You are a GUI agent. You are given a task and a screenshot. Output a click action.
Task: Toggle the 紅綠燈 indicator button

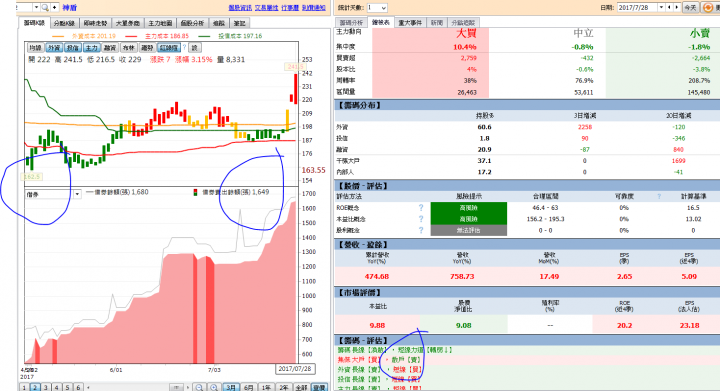click(169, 48)
